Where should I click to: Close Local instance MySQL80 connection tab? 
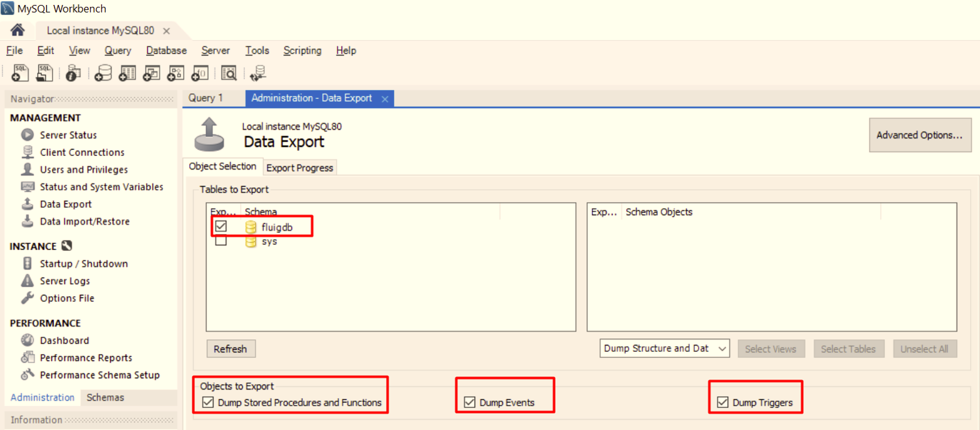pos(166,31)
